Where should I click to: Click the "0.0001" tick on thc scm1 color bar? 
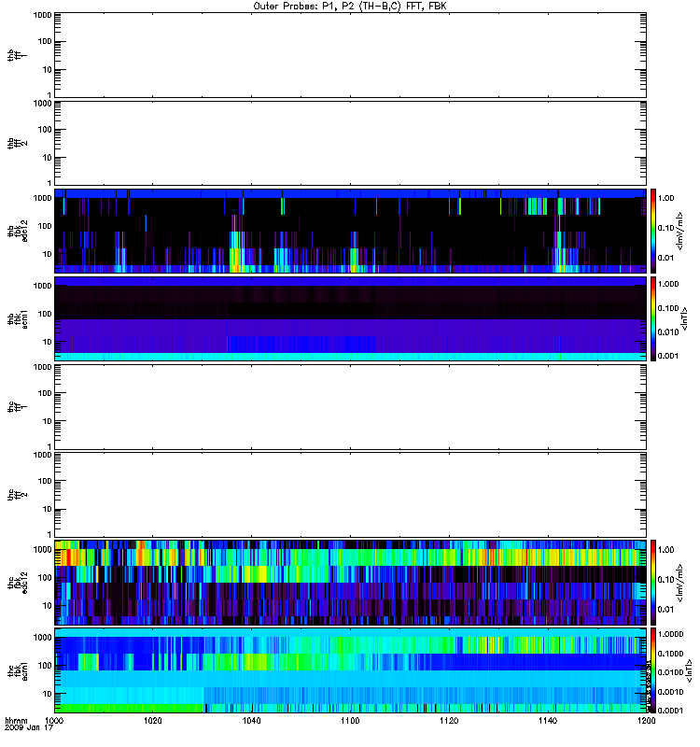pyautogui.click(x=670, y=711)
